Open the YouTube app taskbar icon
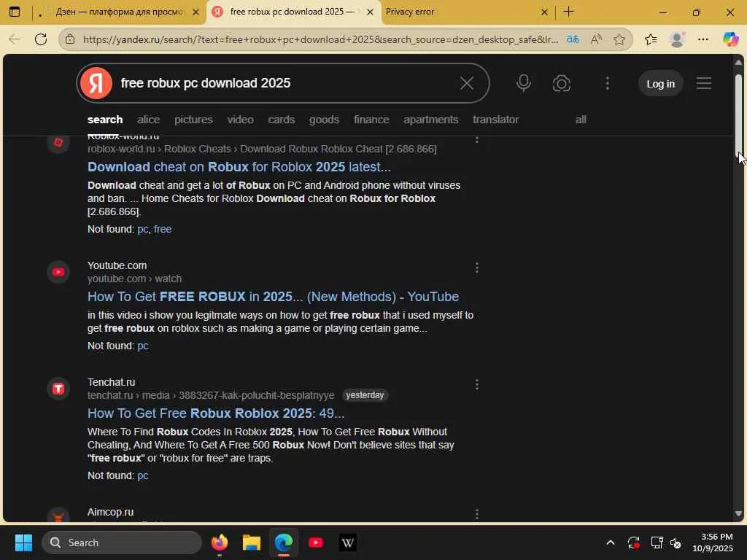Viewport: 747px width, 560px height. (x=315, y=542)
